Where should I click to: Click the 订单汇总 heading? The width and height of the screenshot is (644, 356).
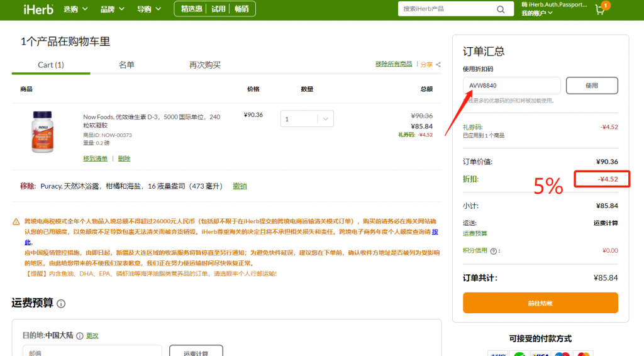click(484, 52)
